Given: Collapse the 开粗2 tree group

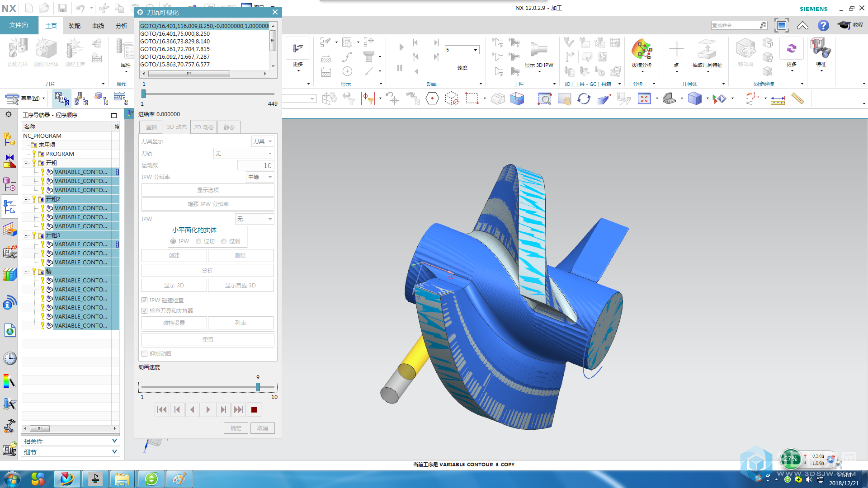Looking at the screenshot, I should 26,199.
